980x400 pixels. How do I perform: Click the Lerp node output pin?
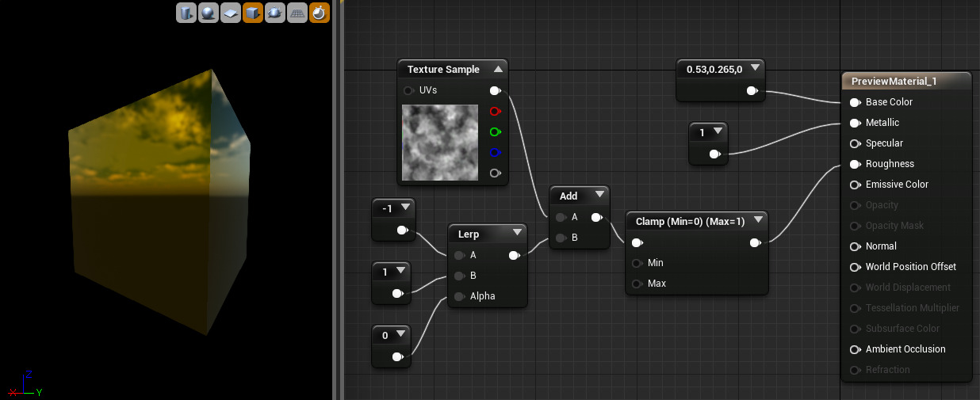point(515,255)
